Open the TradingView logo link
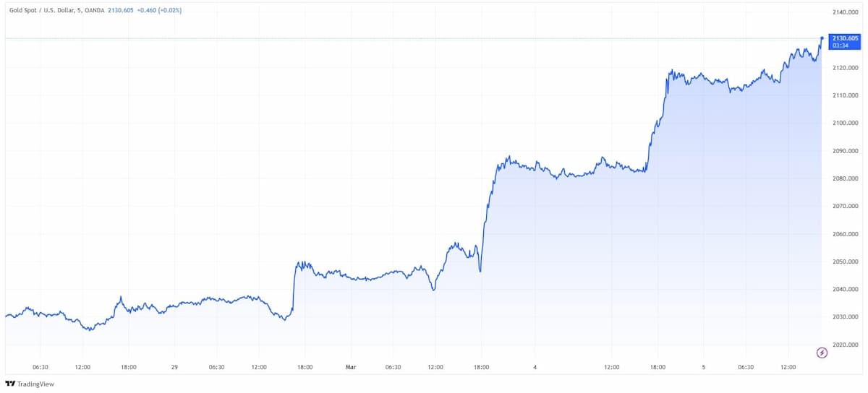 (x=30, y=384)
